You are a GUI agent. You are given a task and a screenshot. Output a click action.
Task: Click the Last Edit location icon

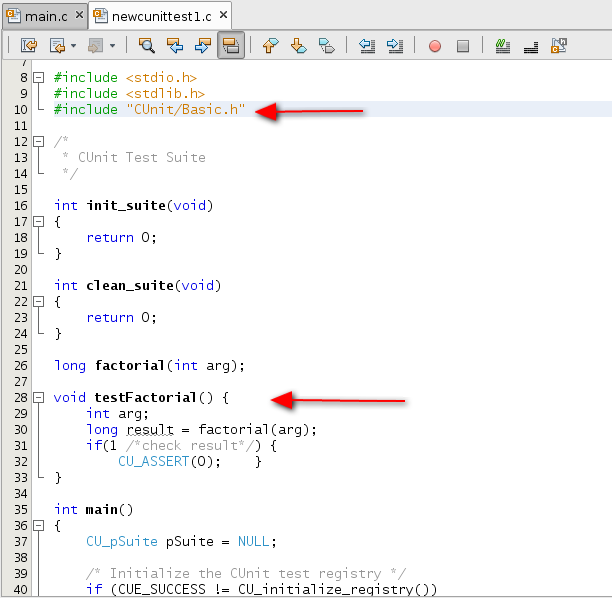pos(28,45)
